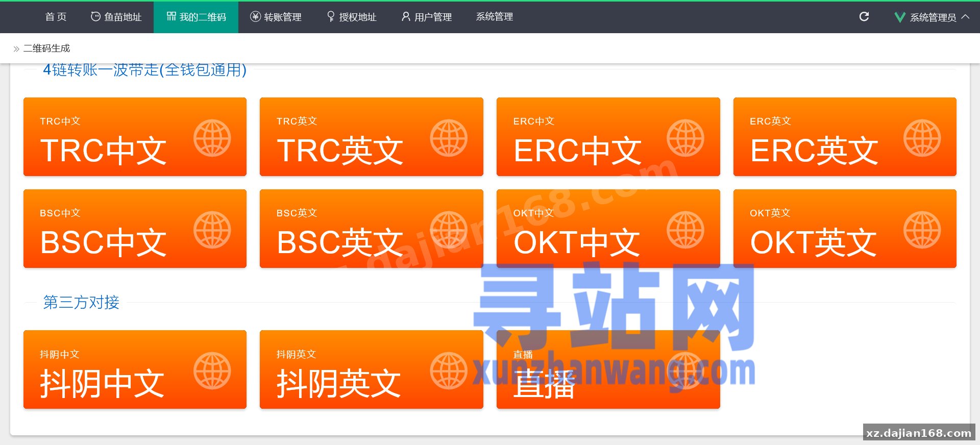Click the large OKT中文 card title
This screenshot has width=980, height=445.
coord(577,242)
